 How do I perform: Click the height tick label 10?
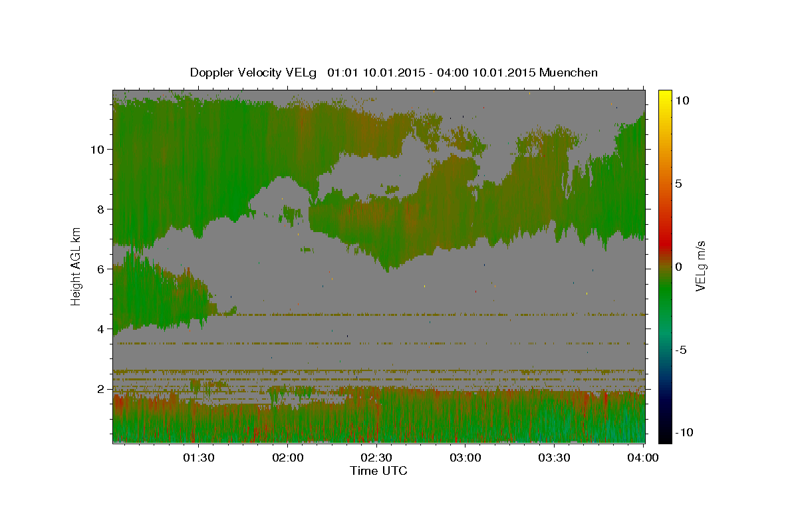tap(98, 150)
